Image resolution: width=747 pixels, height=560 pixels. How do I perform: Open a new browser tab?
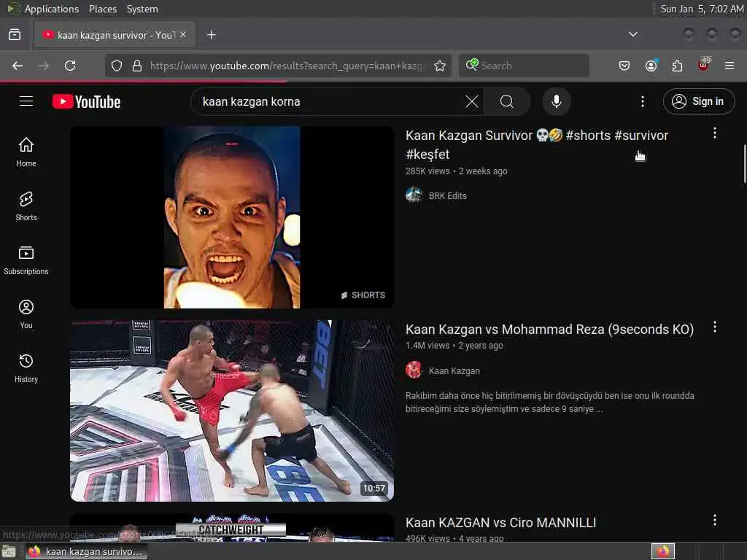tap(211, 35)
